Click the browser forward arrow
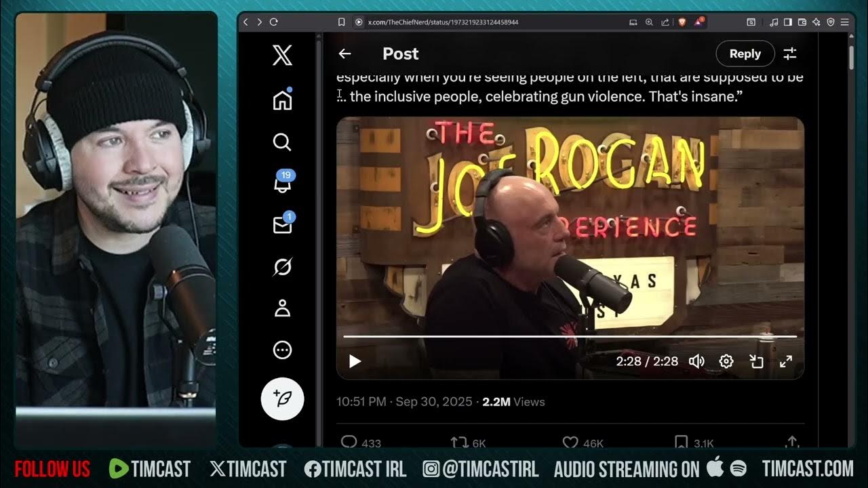 tap(259, 22)
